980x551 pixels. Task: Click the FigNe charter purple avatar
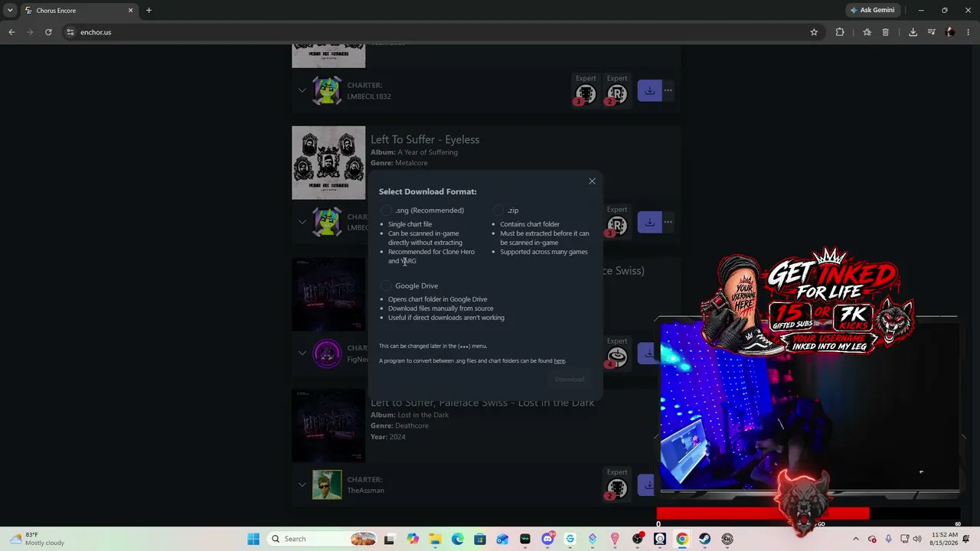pyautogui.click(x=327, y=354)
